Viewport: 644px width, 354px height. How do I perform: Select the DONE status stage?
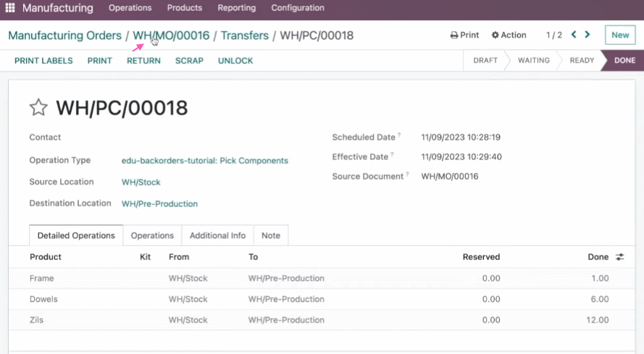624,60
